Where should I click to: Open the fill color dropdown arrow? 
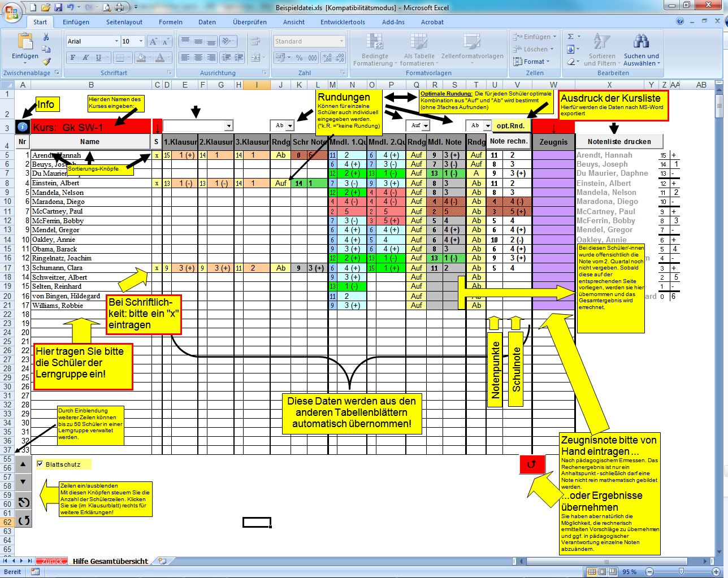151,58
